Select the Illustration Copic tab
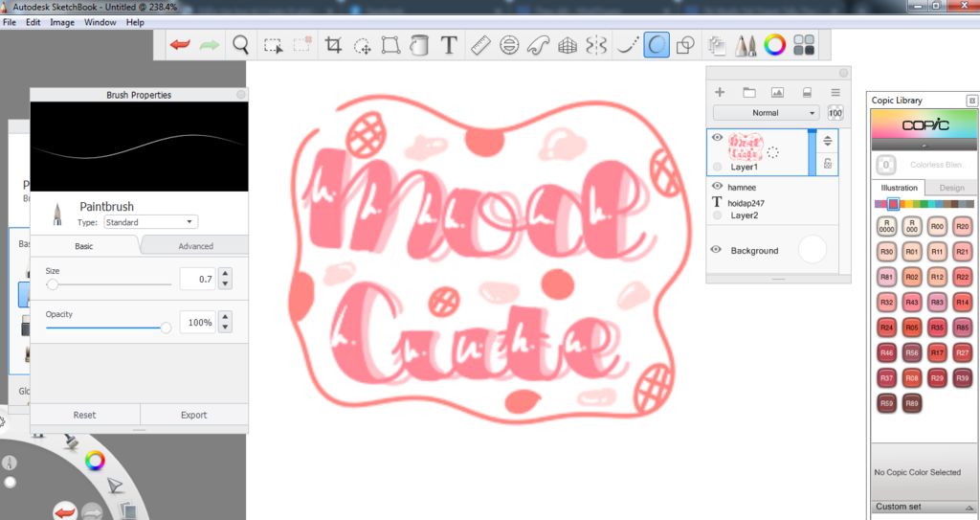The image size is (980, 520). 899,188
